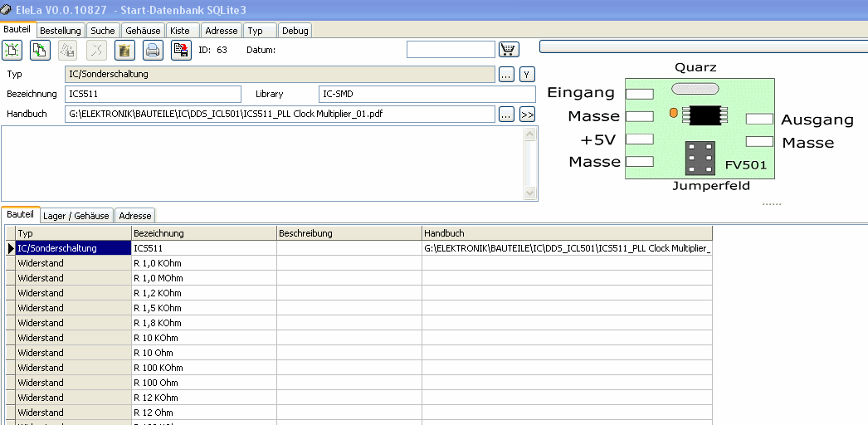
Task: Click the trash/delete component icon
Action: click(x=125, y=50)
